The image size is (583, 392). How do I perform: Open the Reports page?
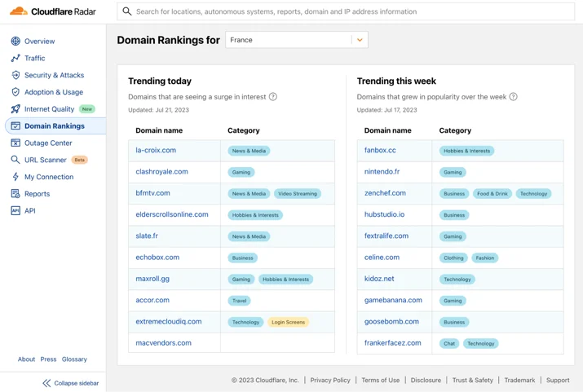click(x=38, y=194)
